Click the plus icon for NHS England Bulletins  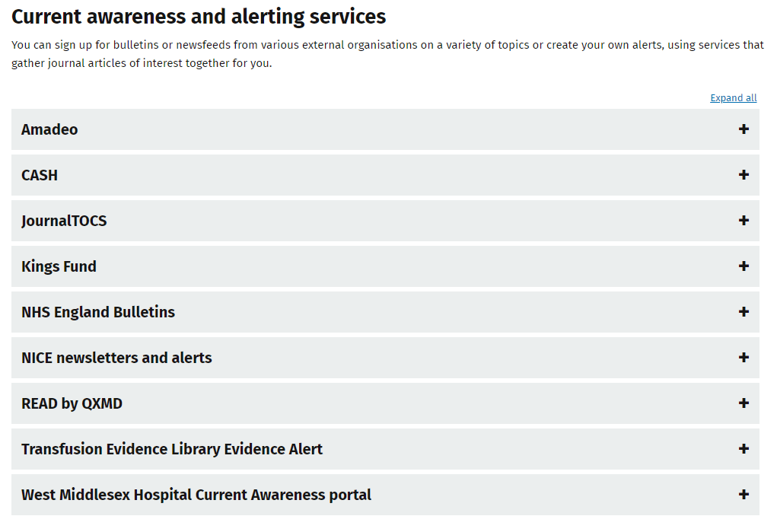[744, 312]
